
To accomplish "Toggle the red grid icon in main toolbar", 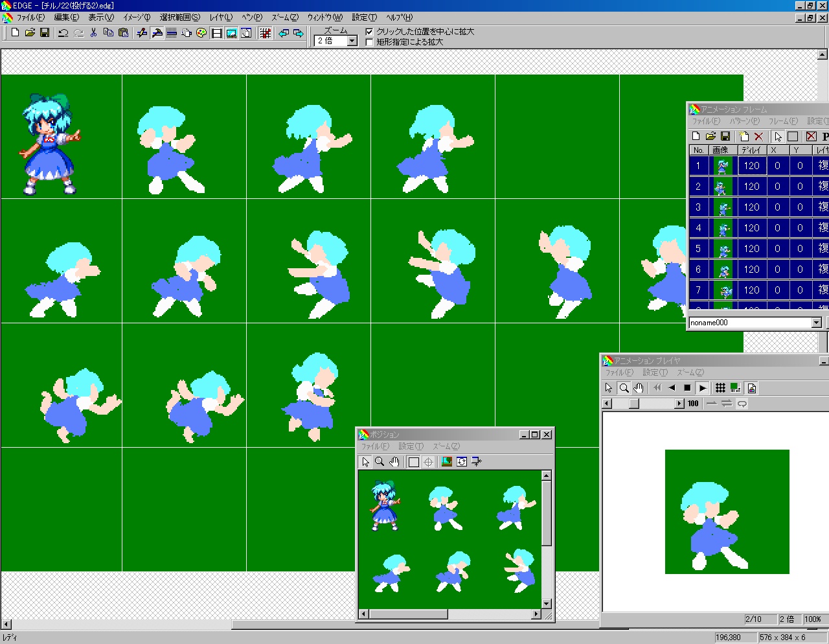I will (x=265, y=32).
